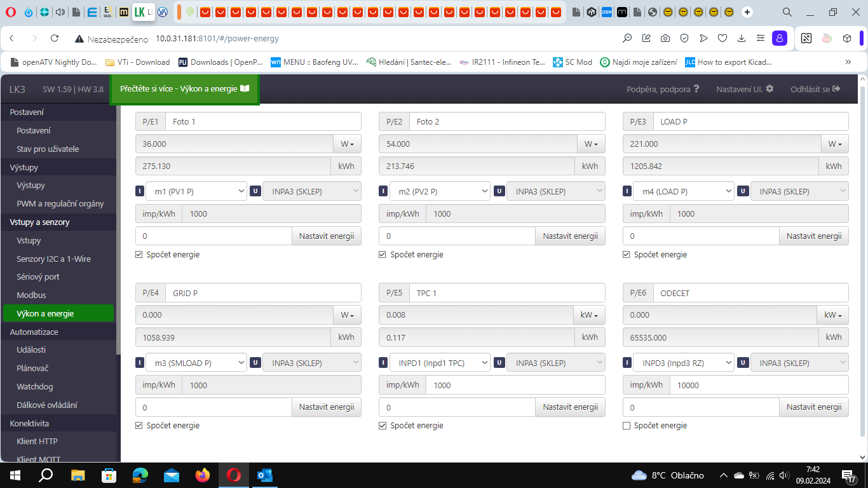Open the Přečtěte si více - Výkon a energie link
The height and width of the screenshot is (488, 868).
coord(185,89)
